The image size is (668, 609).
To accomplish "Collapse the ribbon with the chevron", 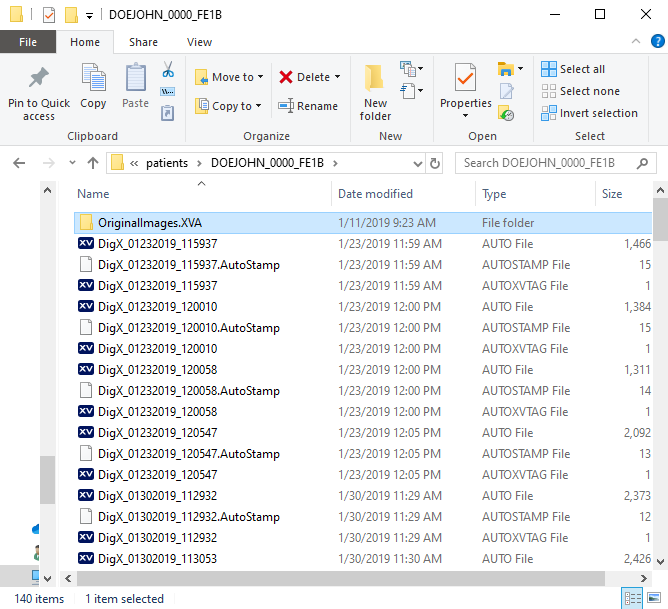I will pos(636,41).
